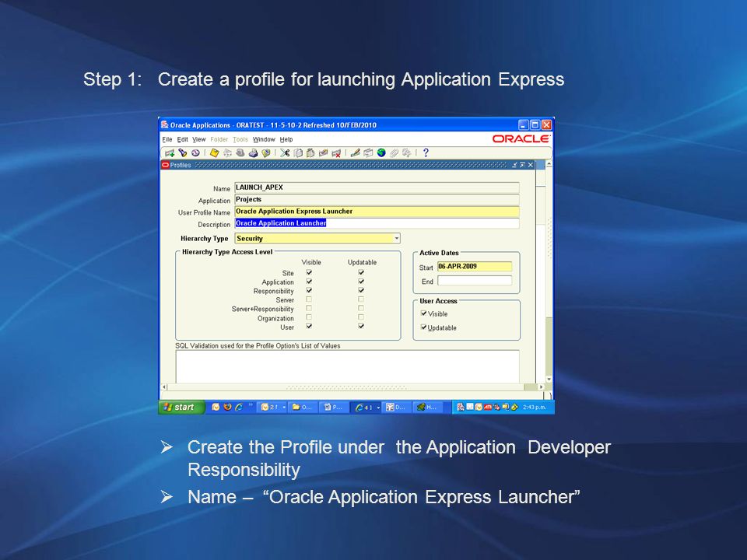Toggle User row Updatable checkbox

[x=361, y=326]
